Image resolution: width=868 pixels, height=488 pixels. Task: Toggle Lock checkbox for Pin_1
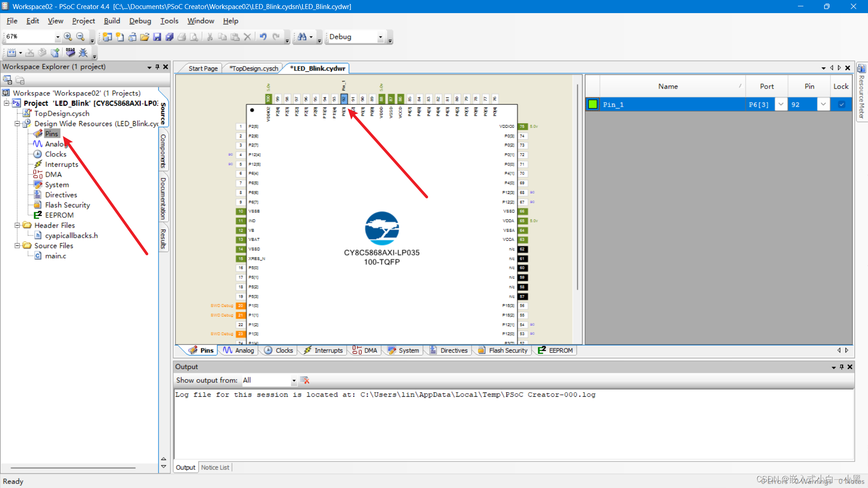pyautogui.click(x=841, y=104)
